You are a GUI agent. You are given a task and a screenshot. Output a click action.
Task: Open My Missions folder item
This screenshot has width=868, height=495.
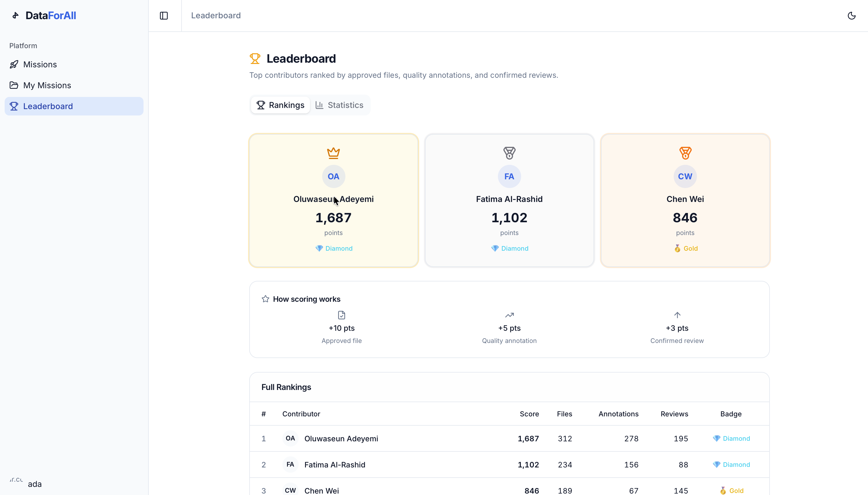point(47,85)
